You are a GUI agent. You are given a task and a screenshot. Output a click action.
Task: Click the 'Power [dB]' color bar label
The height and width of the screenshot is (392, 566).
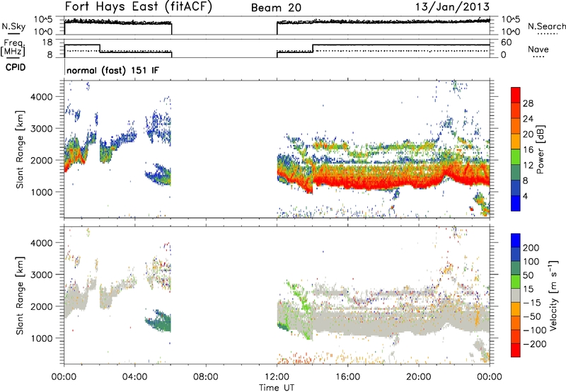541,149
